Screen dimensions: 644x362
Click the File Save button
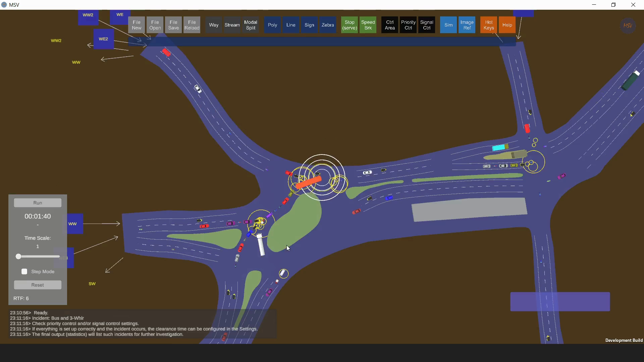click(173, 25)
